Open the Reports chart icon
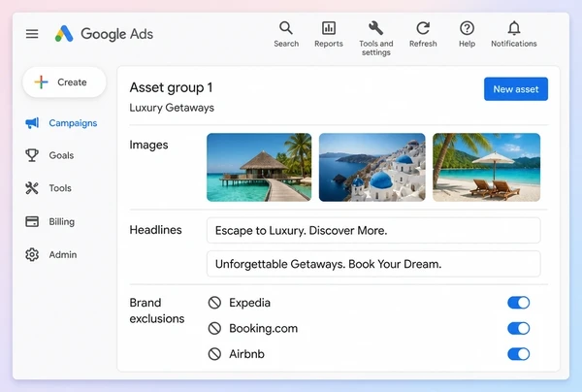The image size is (582, 392). [x=329, y=28]
